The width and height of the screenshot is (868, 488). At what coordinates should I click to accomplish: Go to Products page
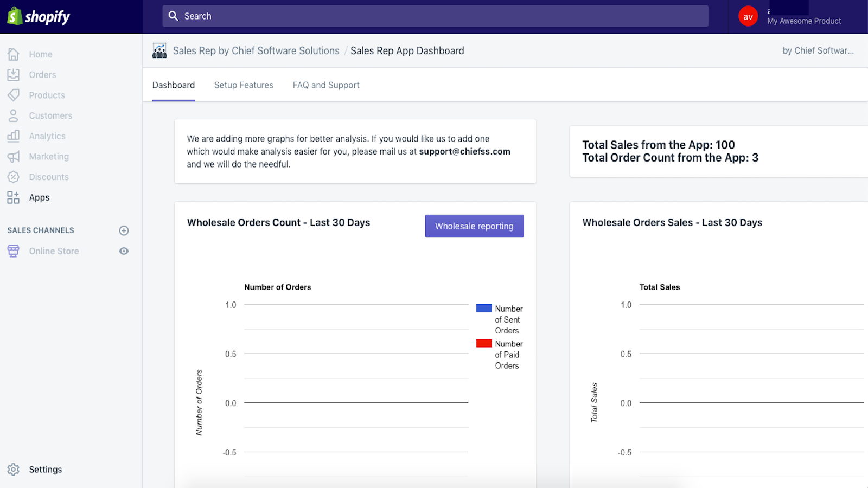pos(47,95)
